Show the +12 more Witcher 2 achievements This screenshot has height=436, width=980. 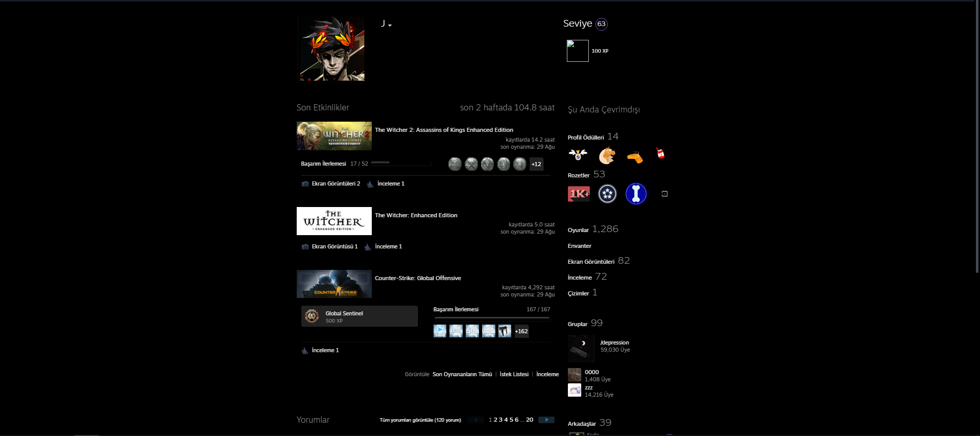click(536, 164)
